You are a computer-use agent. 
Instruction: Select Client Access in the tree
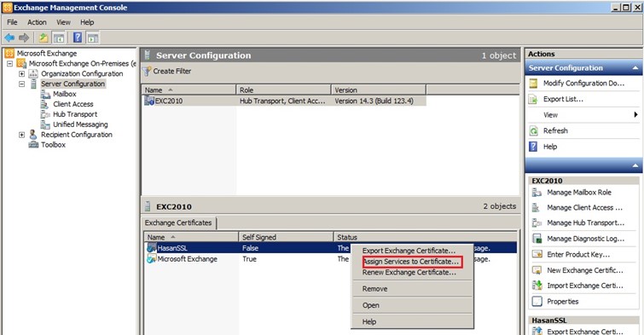click(73, 104)
